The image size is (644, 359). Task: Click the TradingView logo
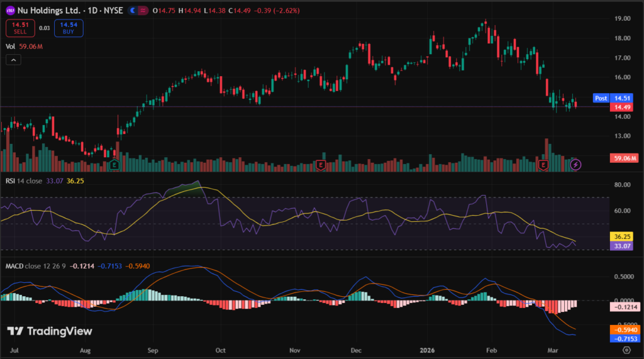pos(50,331)
